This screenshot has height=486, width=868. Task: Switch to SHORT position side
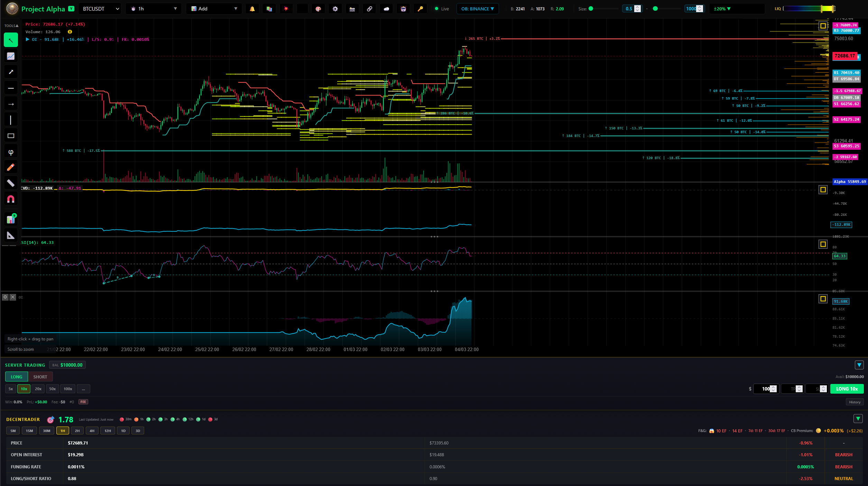click(40, 377)
